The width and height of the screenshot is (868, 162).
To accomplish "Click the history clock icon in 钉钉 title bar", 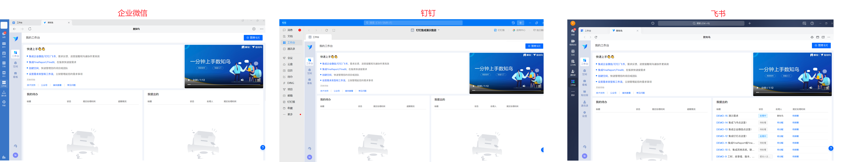I will click(x=513, y=23).
